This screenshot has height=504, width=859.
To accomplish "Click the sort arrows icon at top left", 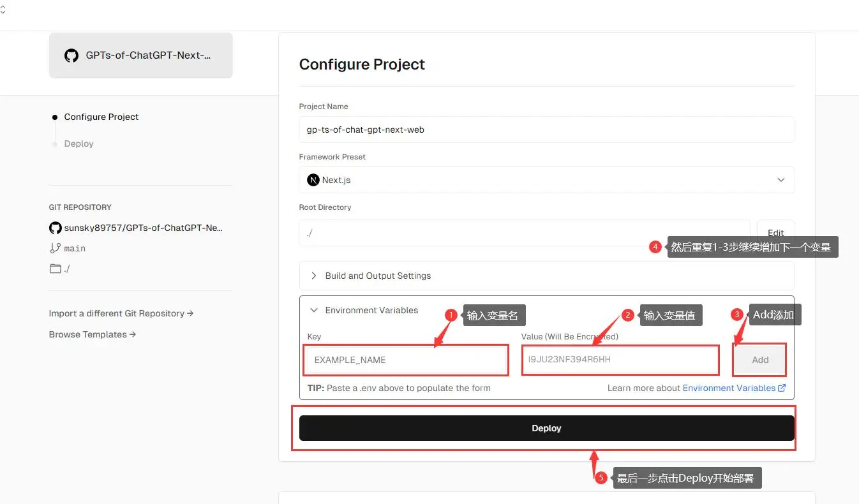I will coord(4,10).
